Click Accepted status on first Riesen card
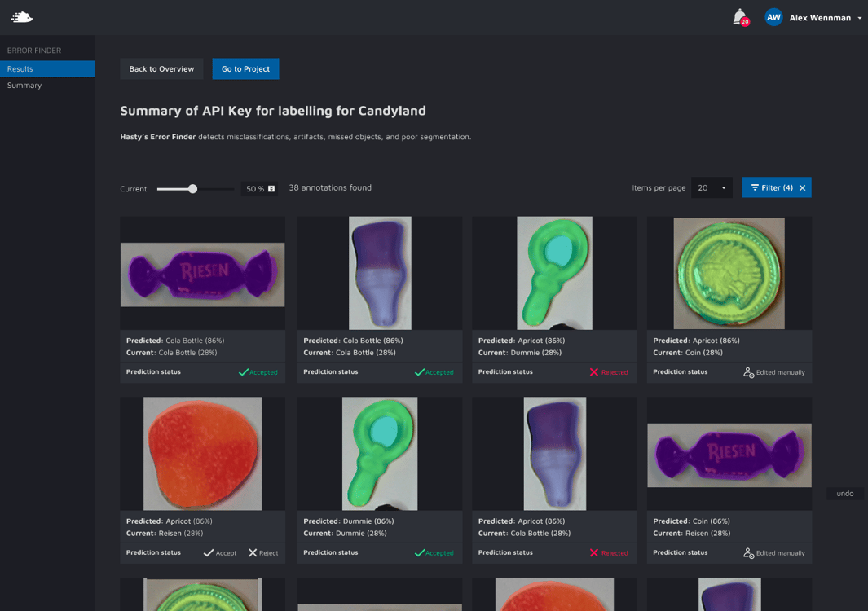Image resolution: width=868 pixels, height=611 pixels. click(x=258, y=372)
